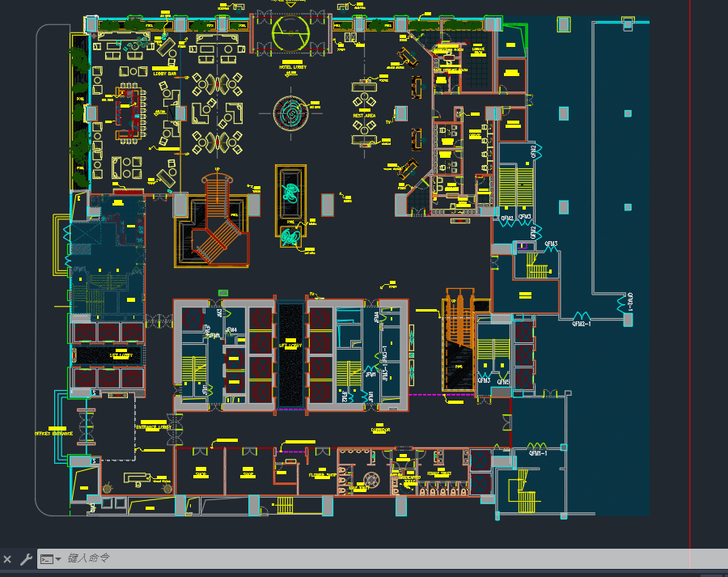728x577 pixels.
Task: Click the OFFICES ENTRANCE text label
Action: point(53,434)
